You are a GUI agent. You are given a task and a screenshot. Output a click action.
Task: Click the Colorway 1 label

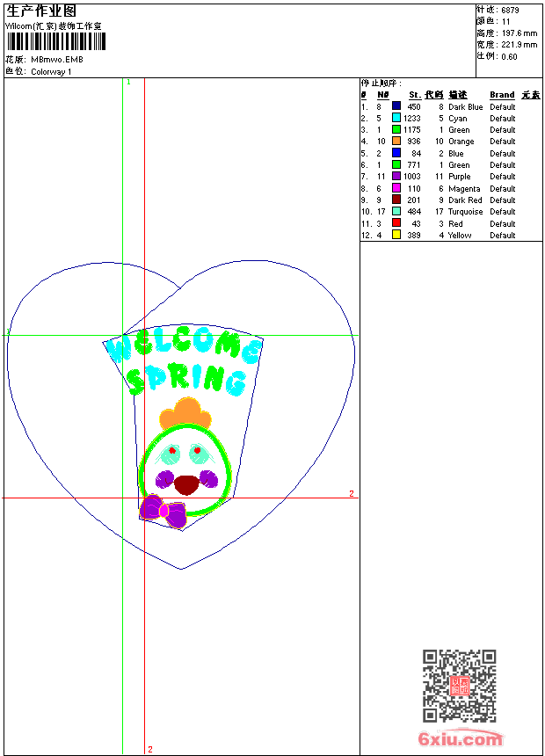tap(51, 72)
